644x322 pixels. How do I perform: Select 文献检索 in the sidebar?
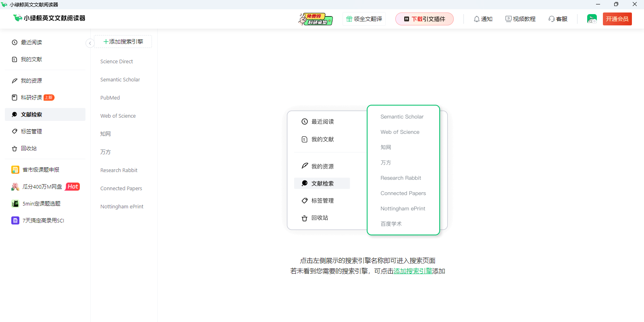45,114
